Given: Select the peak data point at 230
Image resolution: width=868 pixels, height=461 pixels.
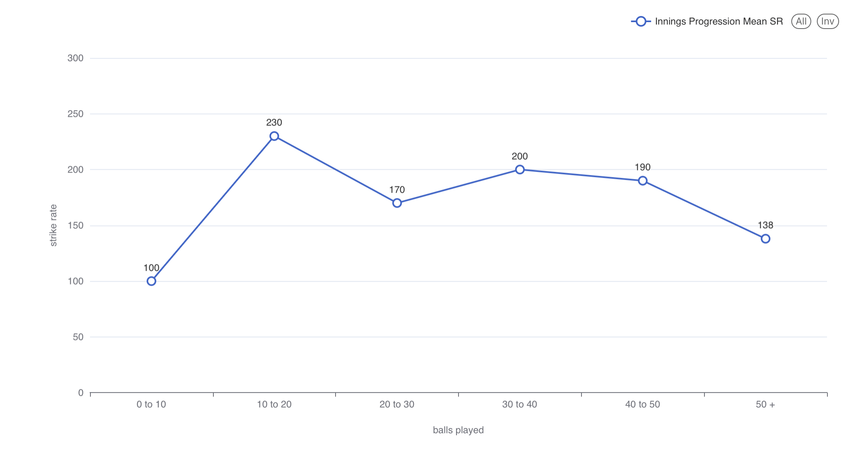Looking at the screenshot, I should [x=274, y=136].
